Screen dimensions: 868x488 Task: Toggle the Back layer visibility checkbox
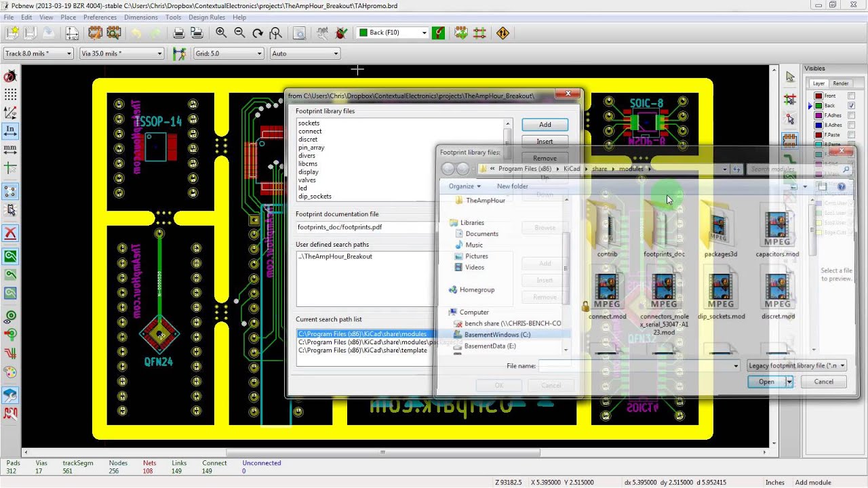pos(851,106)
